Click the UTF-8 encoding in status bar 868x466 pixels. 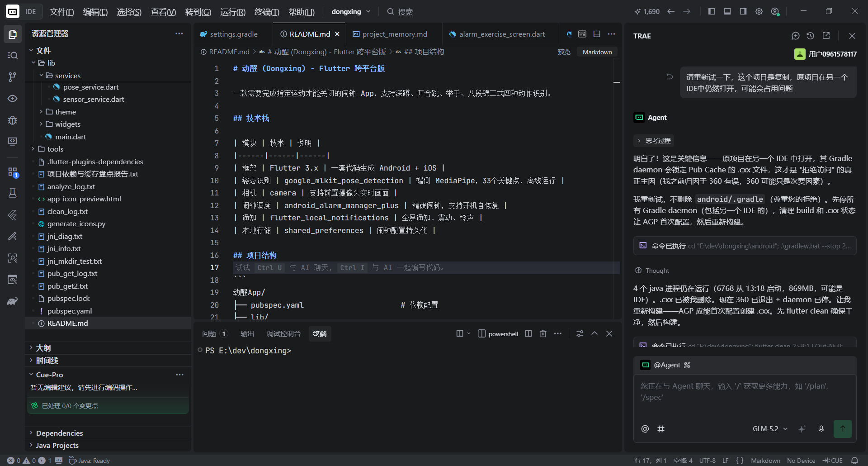[708, 461]
